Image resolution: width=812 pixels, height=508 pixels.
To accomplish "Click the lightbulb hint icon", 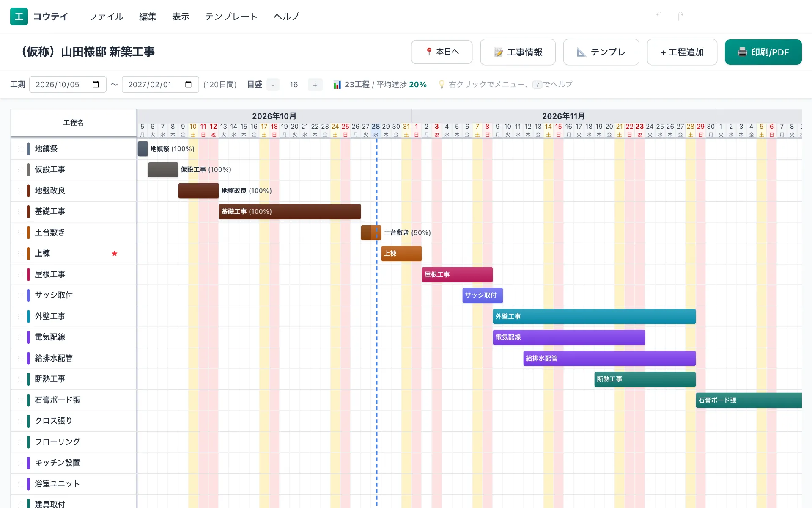I will [442, 85].
